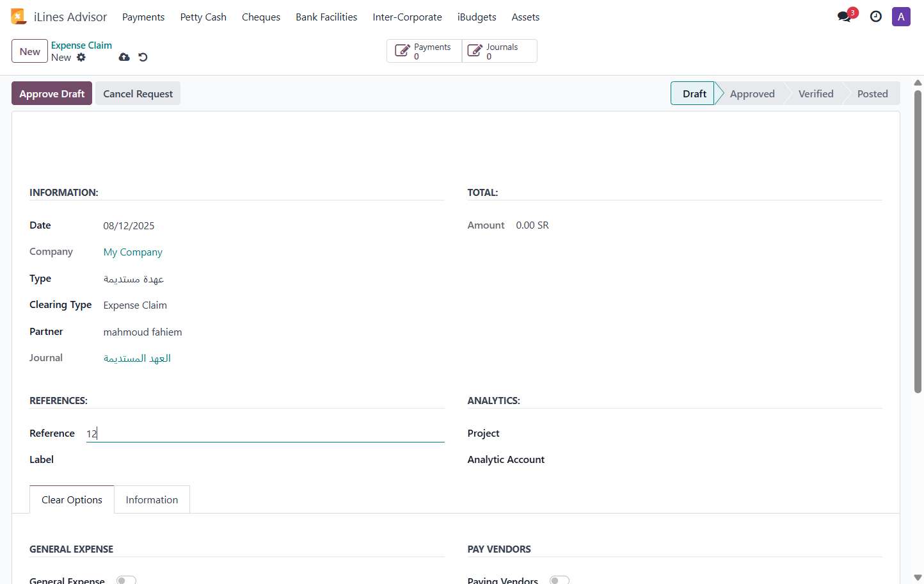Save the record with cloud upload icon

124,57
